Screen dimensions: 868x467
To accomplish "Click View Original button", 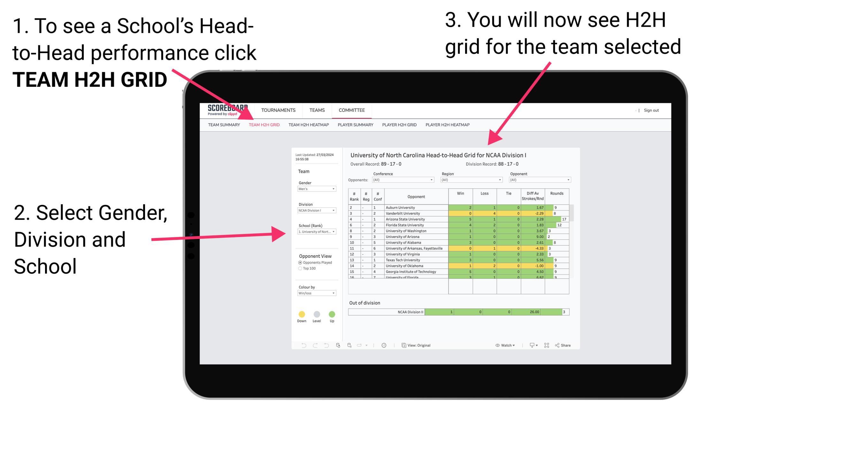I will pyautogui.click(x=417, y=345).
